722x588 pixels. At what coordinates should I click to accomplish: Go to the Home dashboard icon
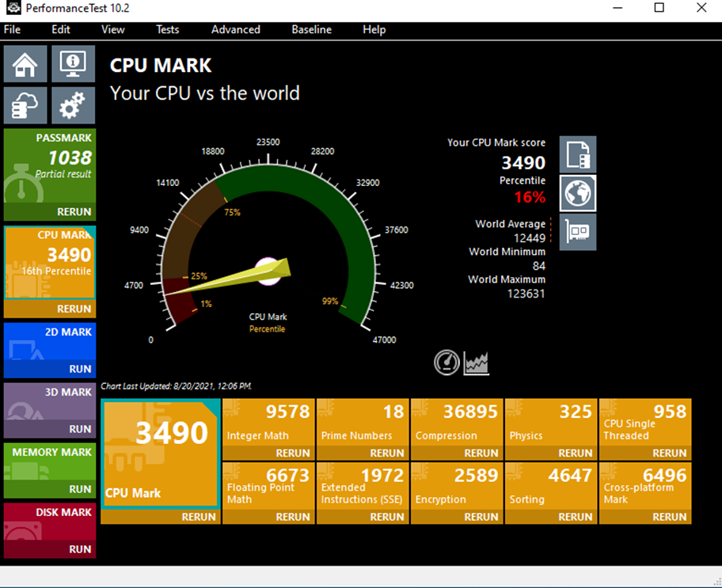[25, 63]
